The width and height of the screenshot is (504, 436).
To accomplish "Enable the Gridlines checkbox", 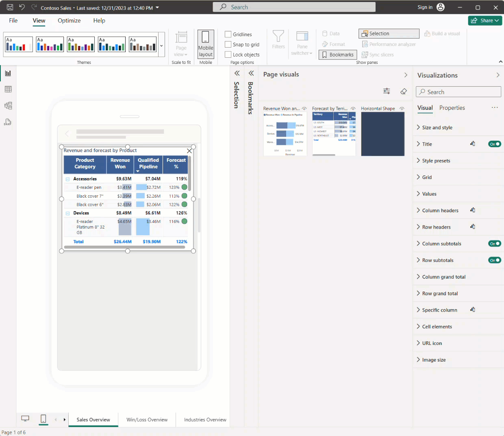I will 228,35.
